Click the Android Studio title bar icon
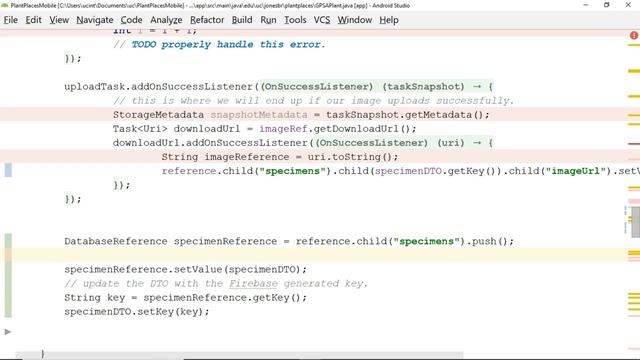The image size is (640, 360). (x=5, y=5)
